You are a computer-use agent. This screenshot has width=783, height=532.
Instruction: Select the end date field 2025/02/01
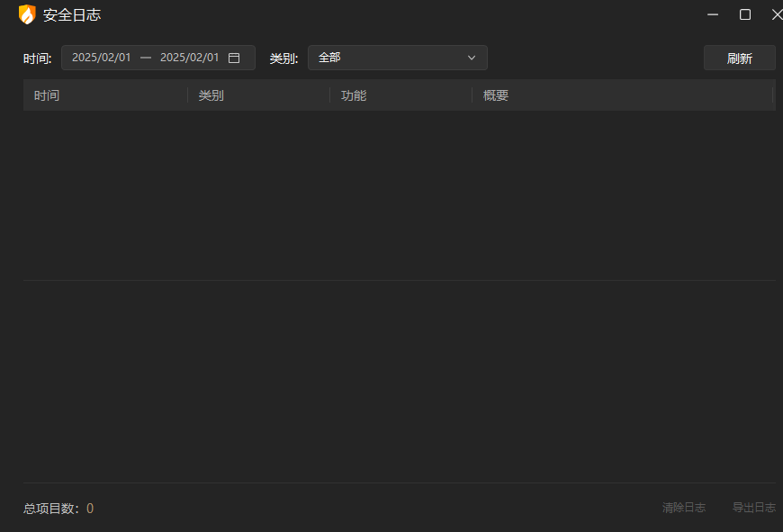pos(190,58)
